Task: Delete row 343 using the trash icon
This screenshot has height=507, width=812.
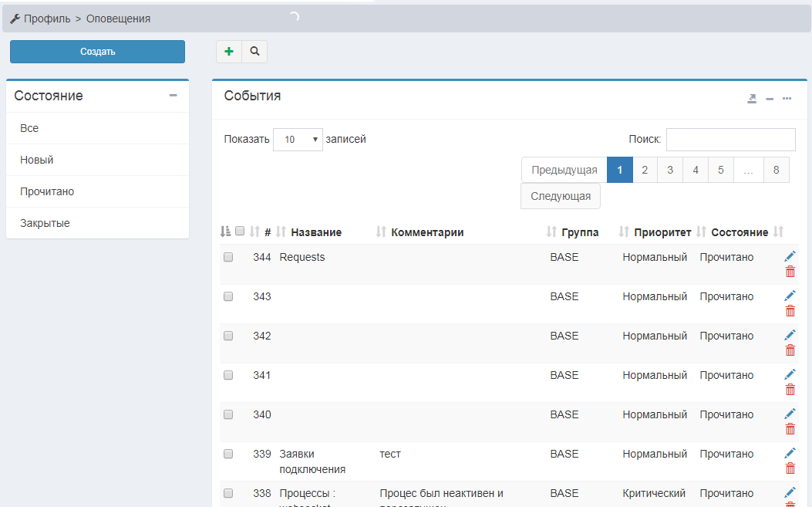Action: pos(790,311)
